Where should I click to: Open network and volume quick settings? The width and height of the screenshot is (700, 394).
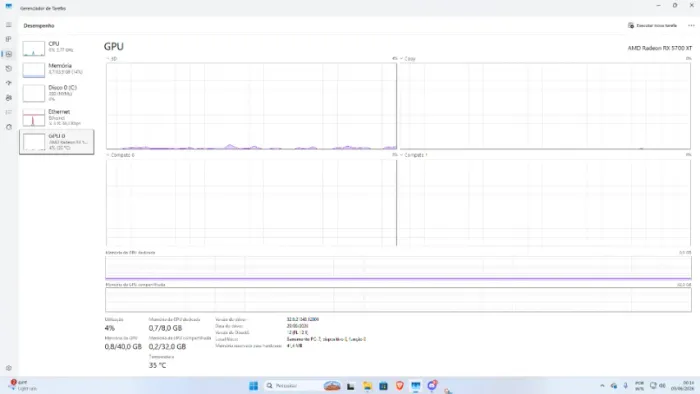pyautogui.click(x=658, y=386)
